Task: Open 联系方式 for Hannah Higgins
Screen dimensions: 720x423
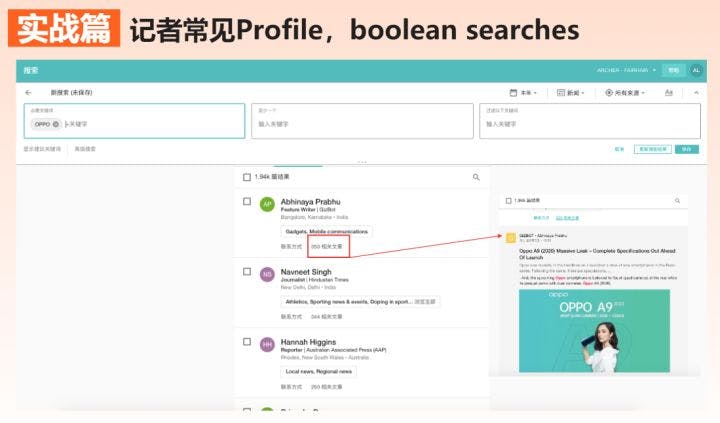Action: (292, 387)
